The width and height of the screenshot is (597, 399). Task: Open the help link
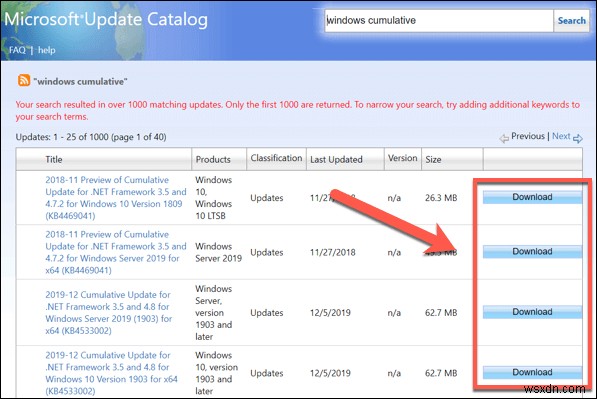[x=46, y=50]
